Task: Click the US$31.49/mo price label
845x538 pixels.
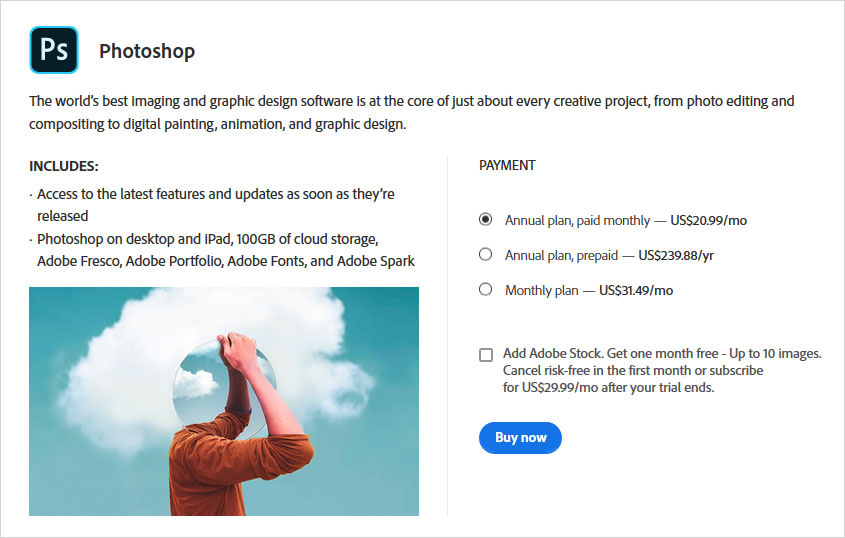Action: tap(636, 291)
